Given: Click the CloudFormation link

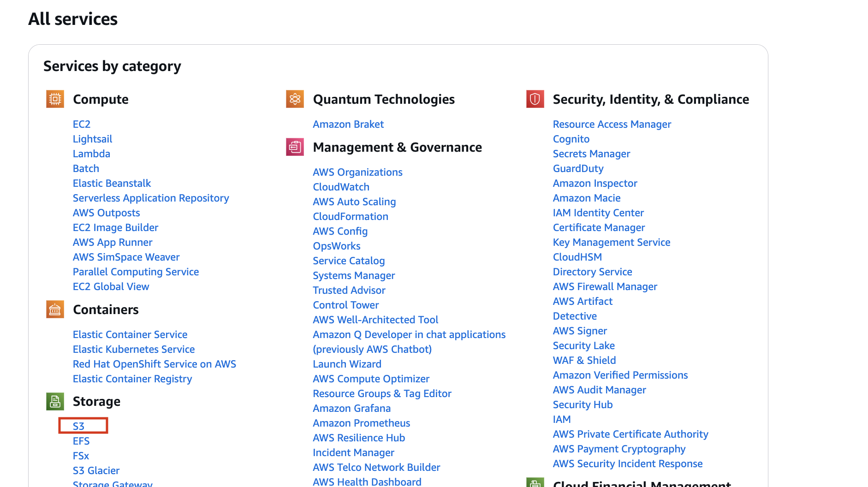Looking at the screenshot, I should point(351,216).
